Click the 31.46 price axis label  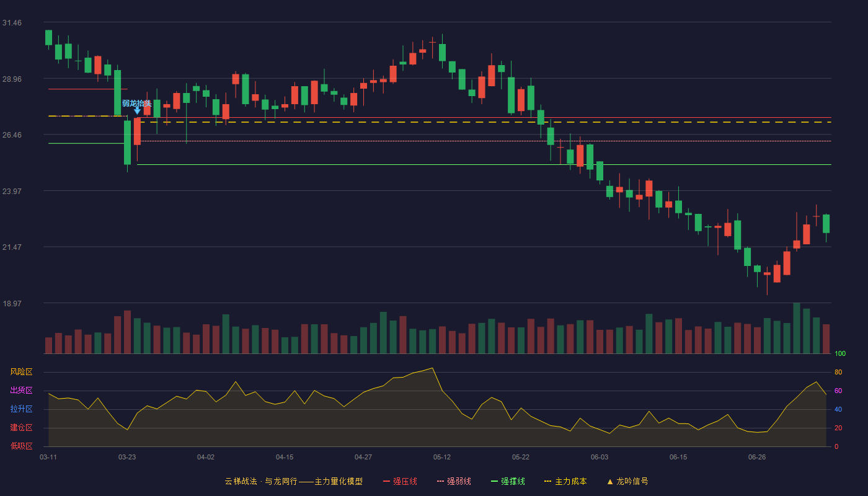[12, 23]
